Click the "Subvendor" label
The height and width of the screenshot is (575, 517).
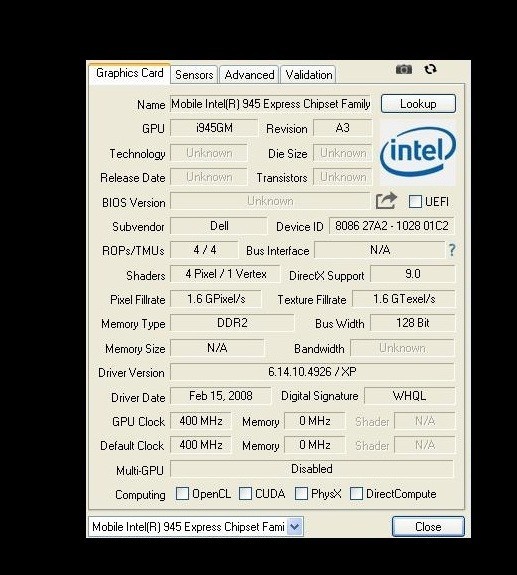(138, 227)
